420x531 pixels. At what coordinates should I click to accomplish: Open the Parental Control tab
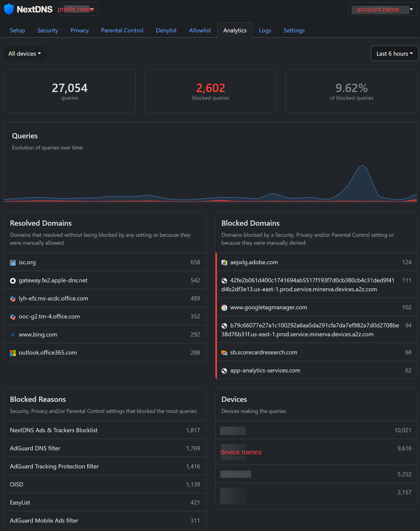point(122,30)
